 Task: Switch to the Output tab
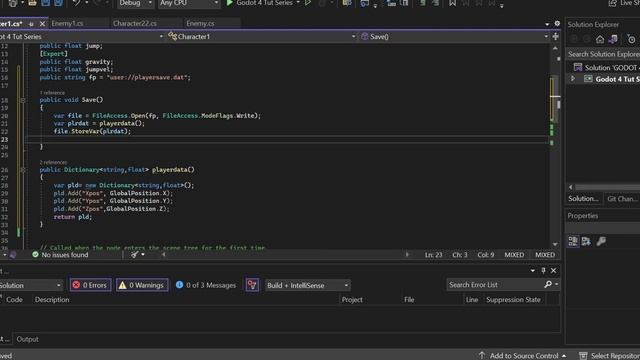(x=27, y=339)
